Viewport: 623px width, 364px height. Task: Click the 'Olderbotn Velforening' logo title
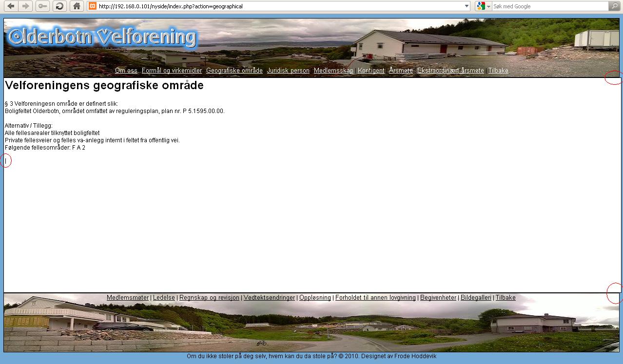click(x=103, y=37)
